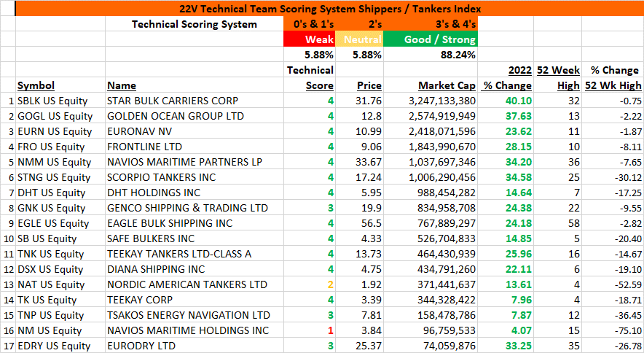Select the green Good / Strong legend cell
The width and height of the screenshot is (644, 353).
click(x=431, y=39)
